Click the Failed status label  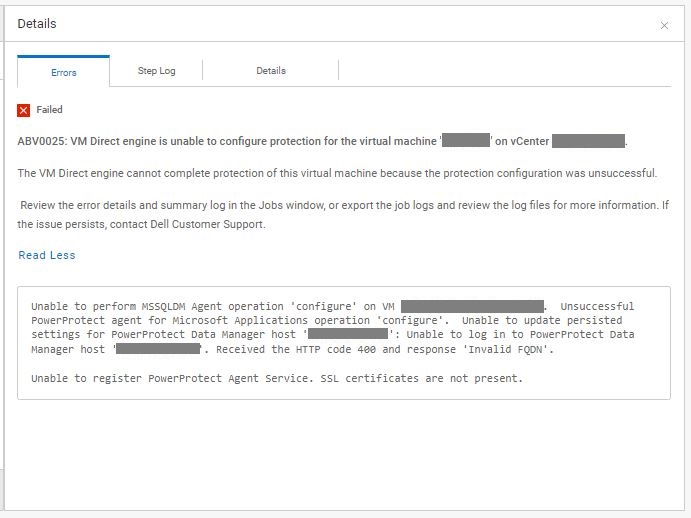tap(50, 110)
